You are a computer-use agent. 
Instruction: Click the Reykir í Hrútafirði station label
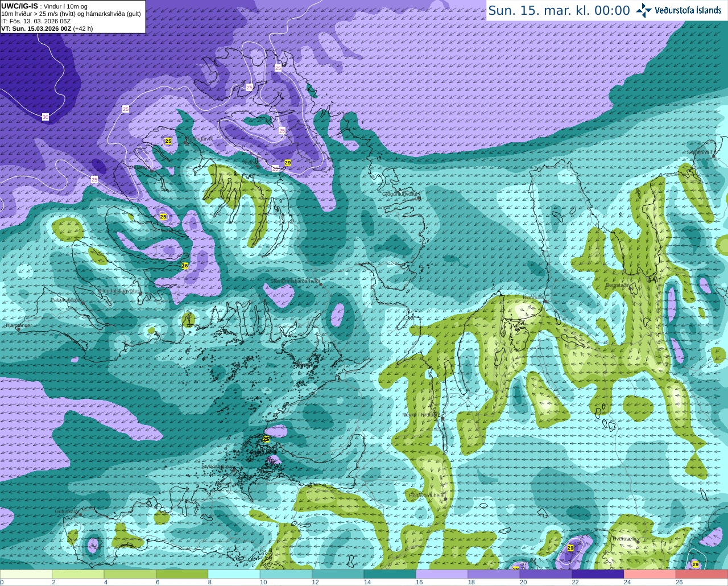421,415
